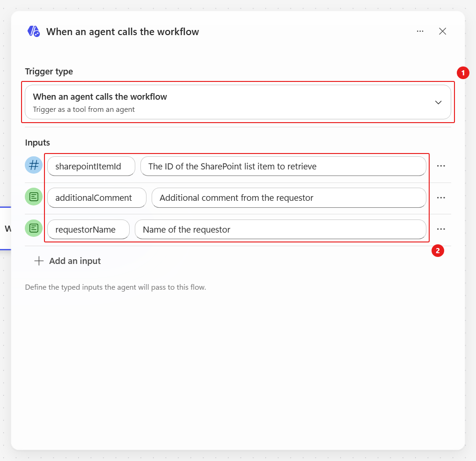
Task: Open more options for sharepointItemId input
Action: coord(441,166)
